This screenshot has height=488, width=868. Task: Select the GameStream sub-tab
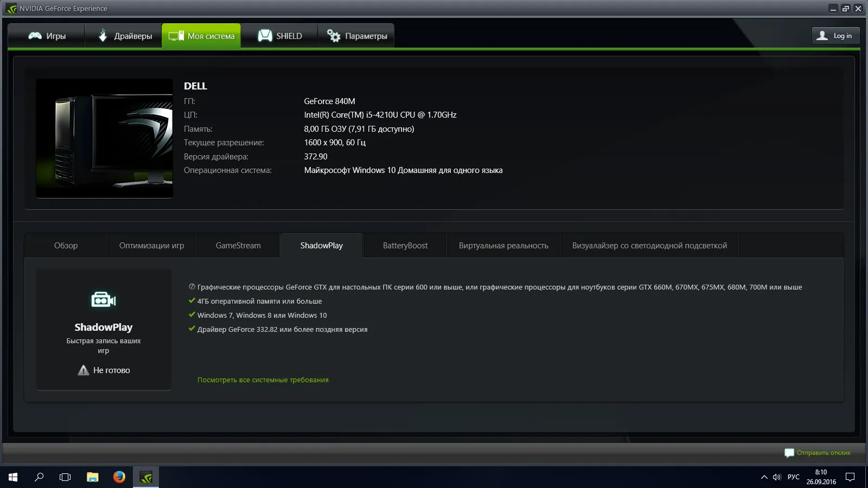pyautogui.click(x=238, y=246)
